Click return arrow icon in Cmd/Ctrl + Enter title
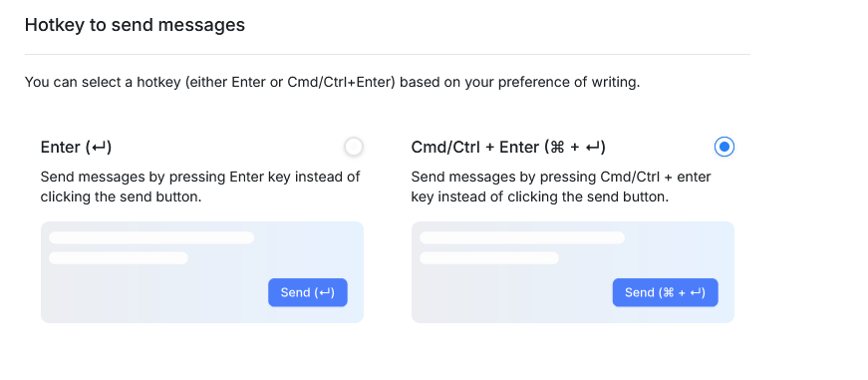 point(593,148)
